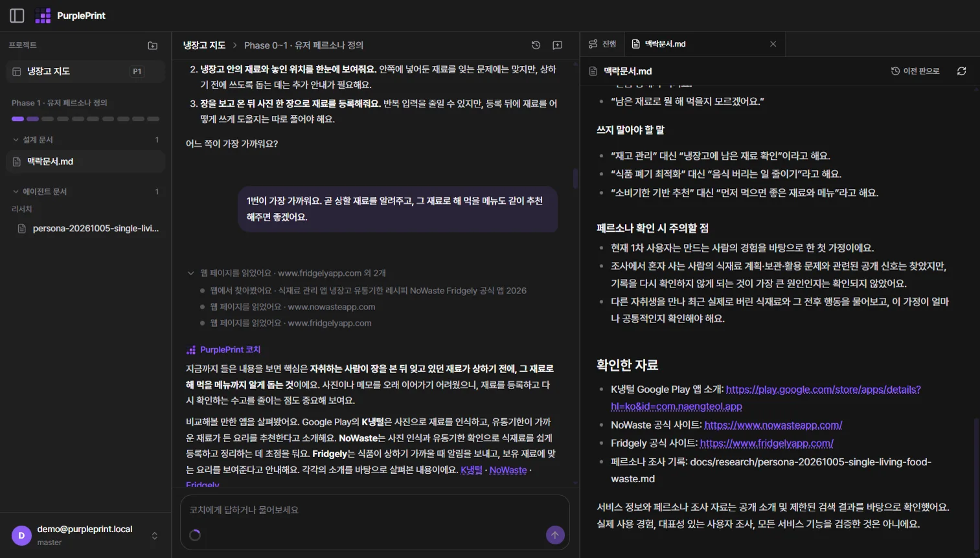The width and height of the screenshot is (980, 558).
Task: Start a new chat icon
Action: click(x=557, y=45)
